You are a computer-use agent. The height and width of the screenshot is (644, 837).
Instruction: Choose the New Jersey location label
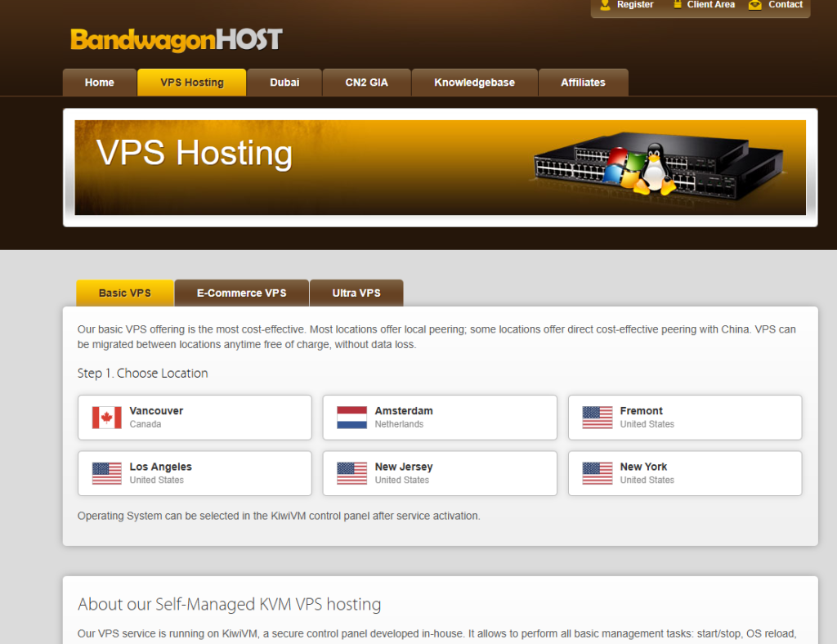coord(404,467)
